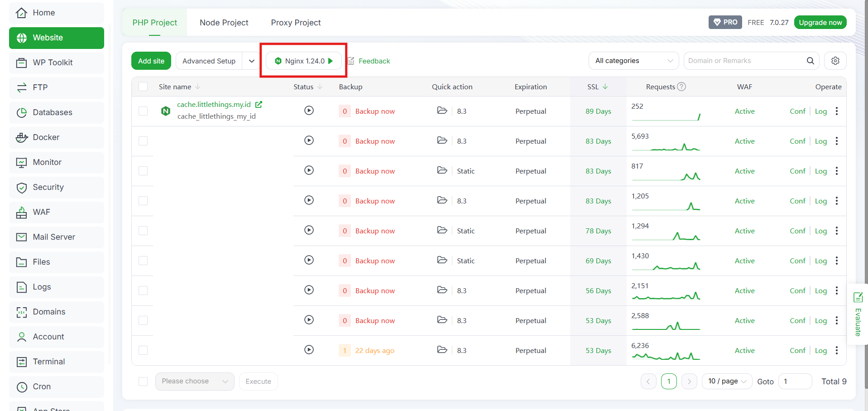868x411 pixels.
Task: Click the Monitor sidebar icon
Action: click(21, 162)
